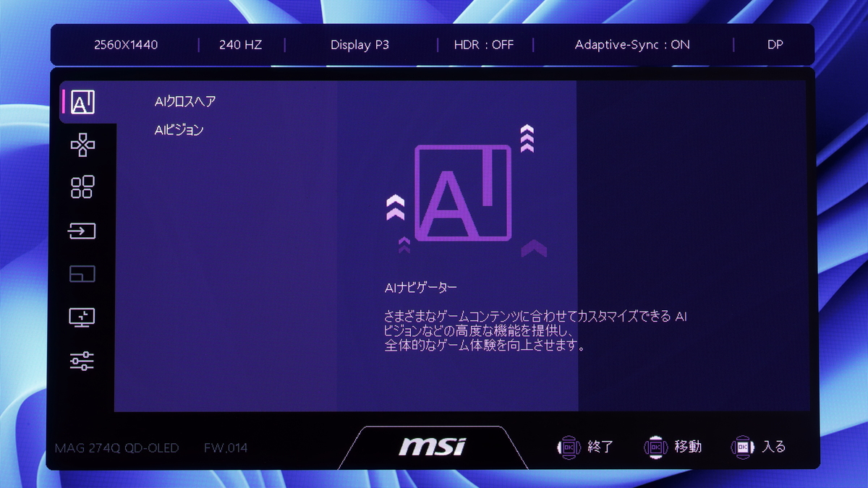
Task: Click the 入る enter button hint
Action: point(759,447)
